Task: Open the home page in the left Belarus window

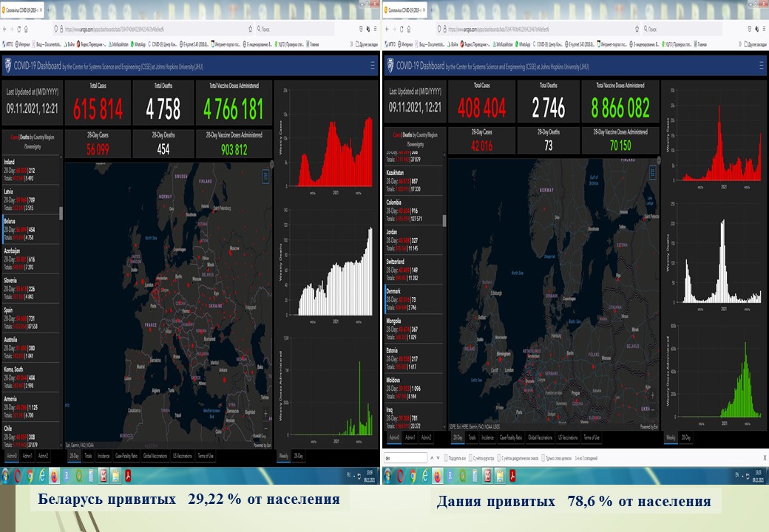Action: 26,29
